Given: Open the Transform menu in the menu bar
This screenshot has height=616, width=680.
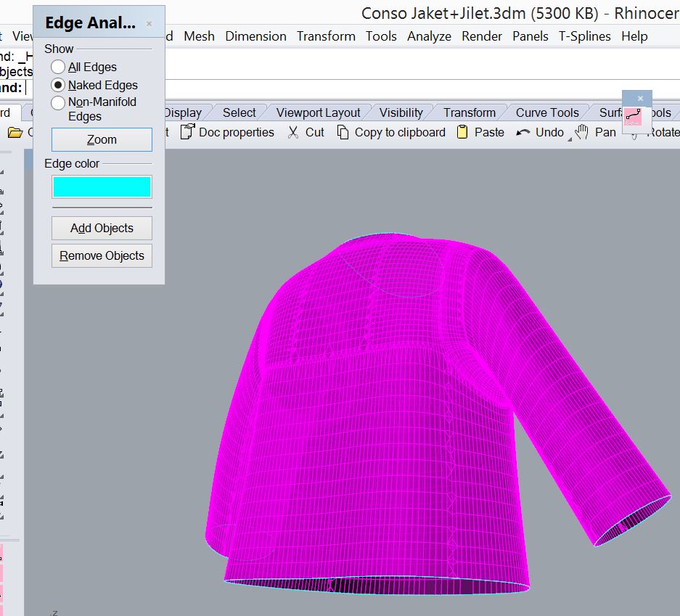Looking at the screenshot, I should [x=326, y=36].
